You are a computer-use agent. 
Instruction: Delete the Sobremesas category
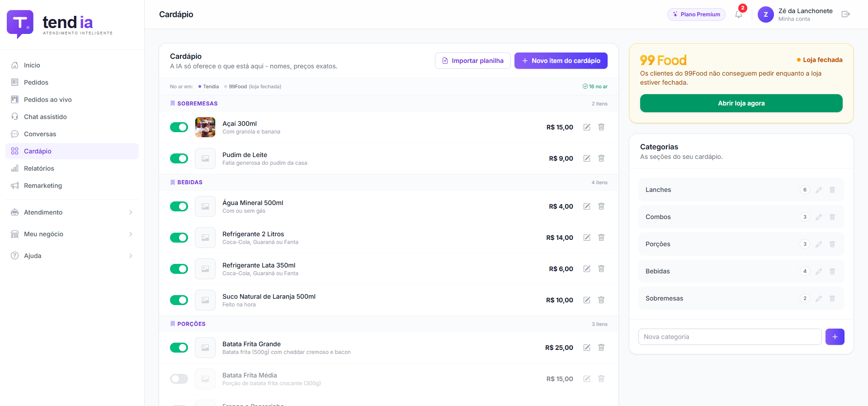832,299
